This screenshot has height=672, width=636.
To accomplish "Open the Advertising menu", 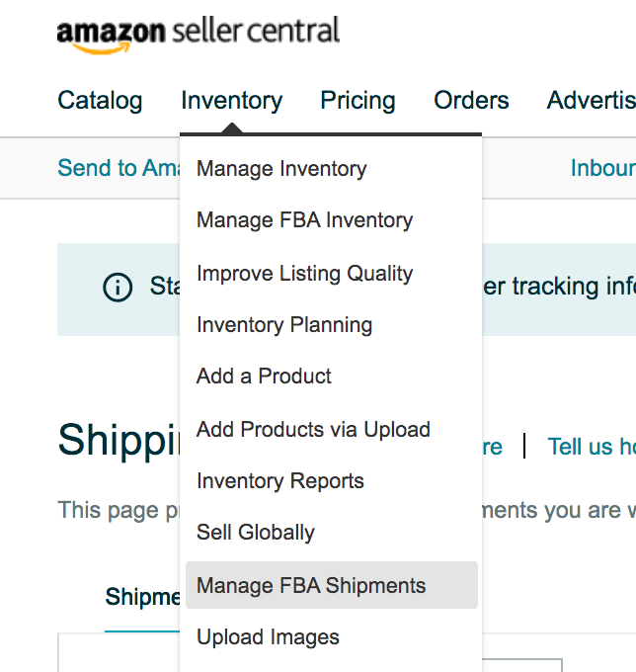I will [591, 101].
